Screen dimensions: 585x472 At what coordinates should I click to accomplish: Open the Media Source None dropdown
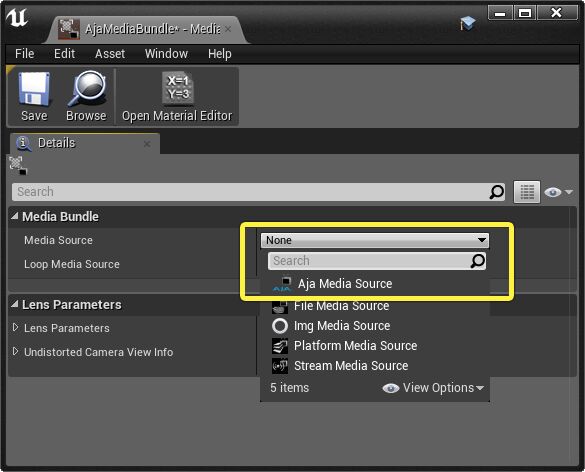(x=375, y=240)
